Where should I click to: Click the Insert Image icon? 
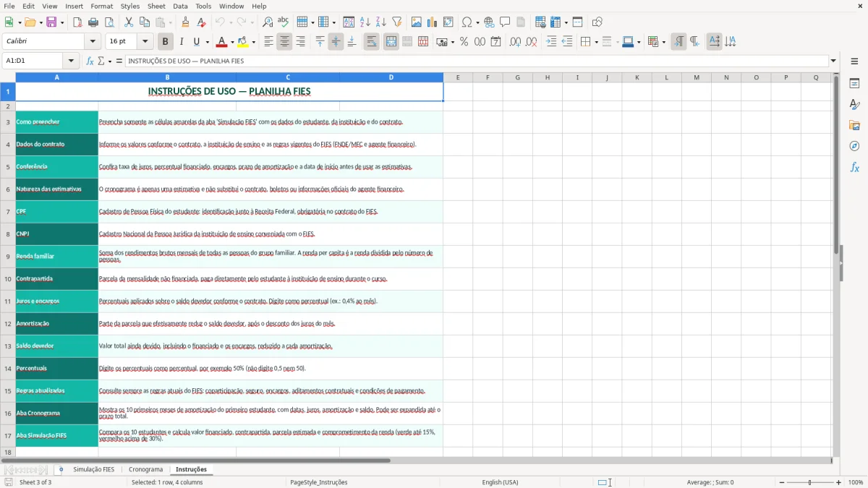tap(417, 22)
